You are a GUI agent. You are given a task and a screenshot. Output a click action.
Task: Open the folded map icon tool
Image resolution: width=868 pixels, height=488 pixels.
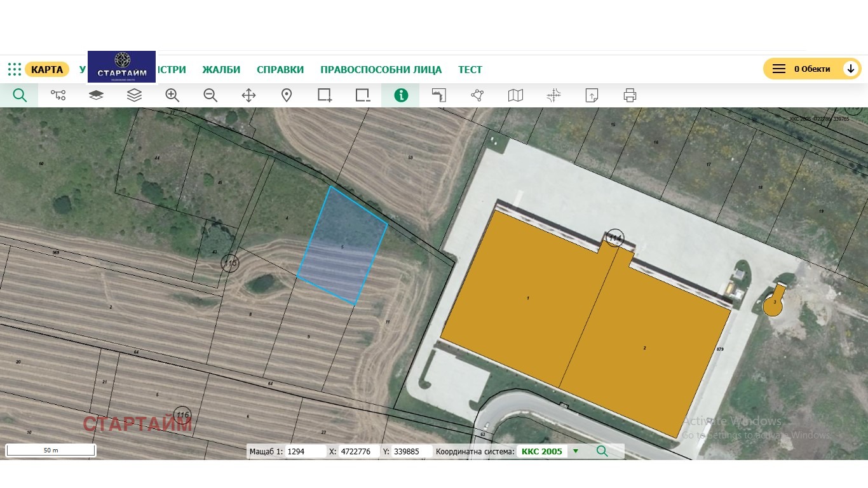click(515, 95)
